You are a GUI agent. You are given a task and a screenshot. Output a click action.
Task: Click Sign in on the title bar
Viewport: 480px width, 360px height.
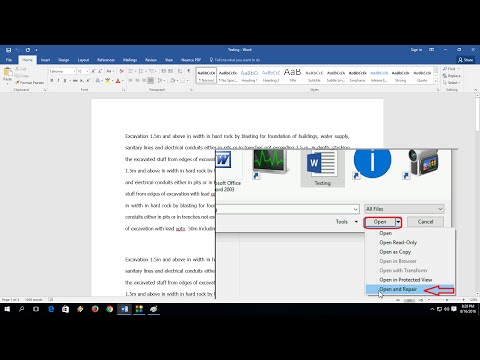[x=416, y=50]
